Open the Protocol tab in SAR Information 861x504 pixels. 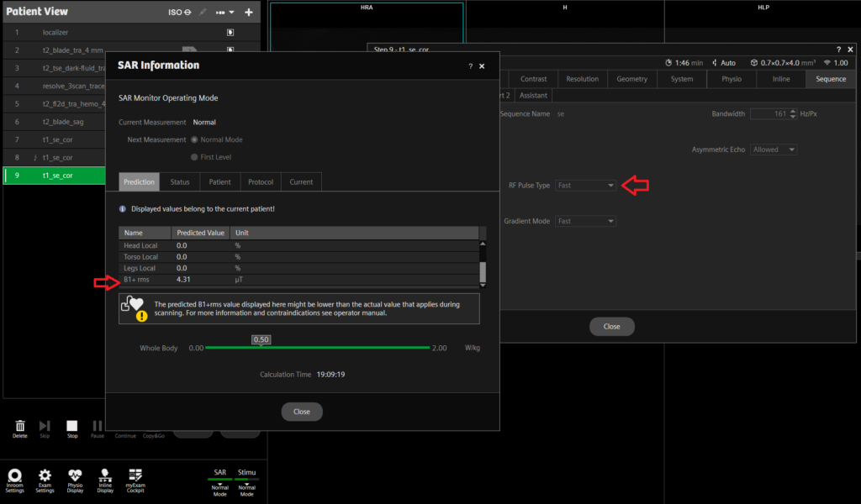click(x=261, y=182)
